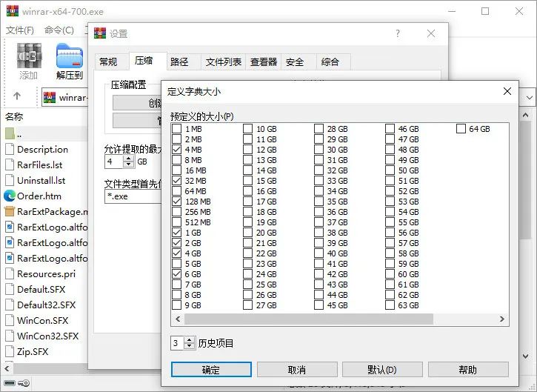Click the file list scroll-down arrow in WinRAR
537x392 pixels.
[526, 356]
